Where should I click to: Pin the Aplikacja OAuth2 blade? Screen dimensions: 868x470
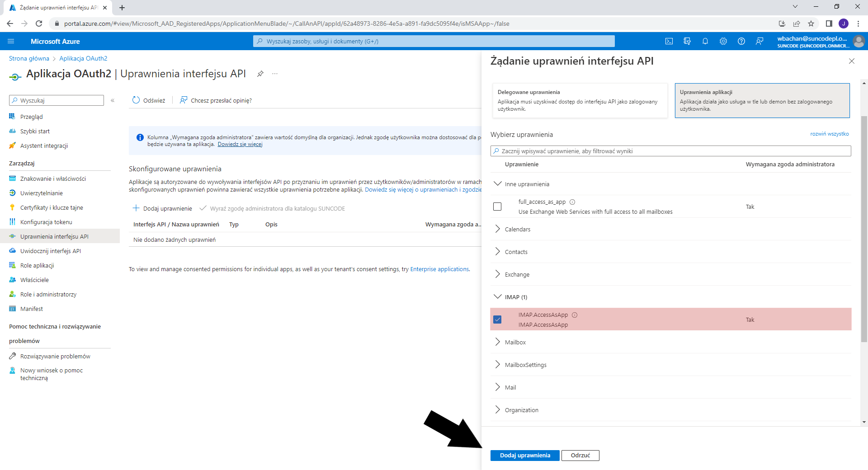pos(260,74)
